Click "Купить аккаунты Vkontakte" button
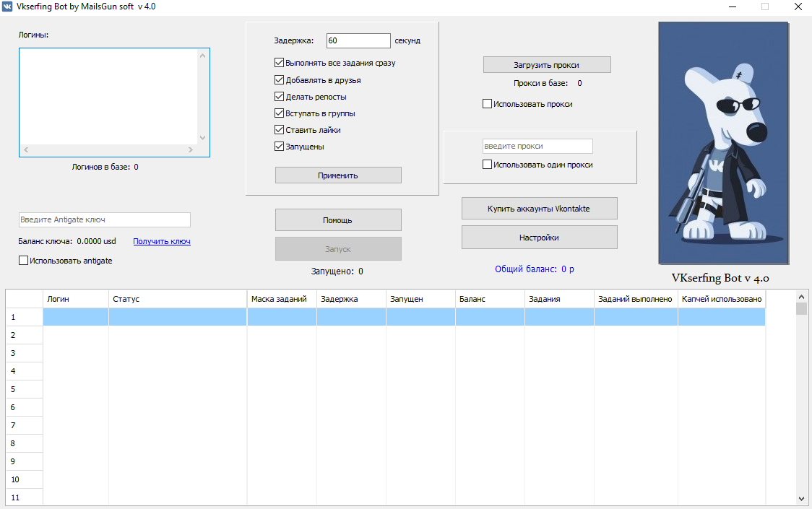Screen dimensions: 812x509 [x=539, y=209]
